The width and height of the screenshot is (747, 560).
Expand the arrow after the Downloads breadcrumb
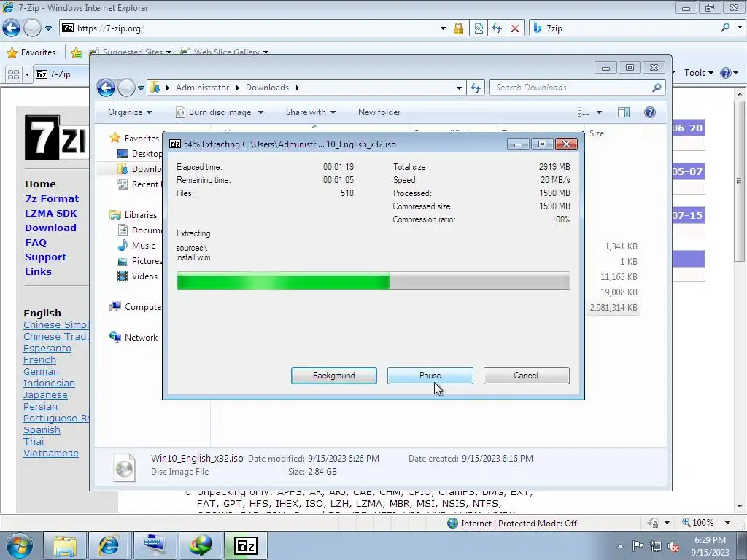(298, 87)
